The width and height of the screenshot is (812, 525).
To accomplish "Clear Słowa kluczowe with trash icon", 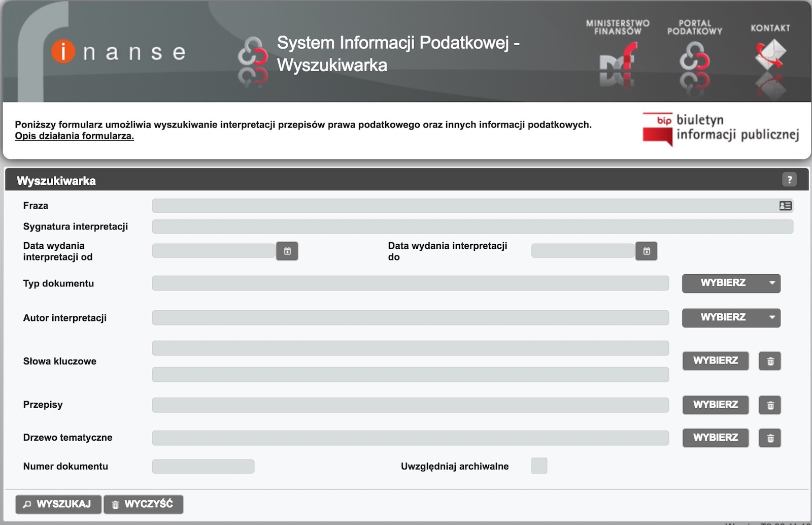I will 770,362.
